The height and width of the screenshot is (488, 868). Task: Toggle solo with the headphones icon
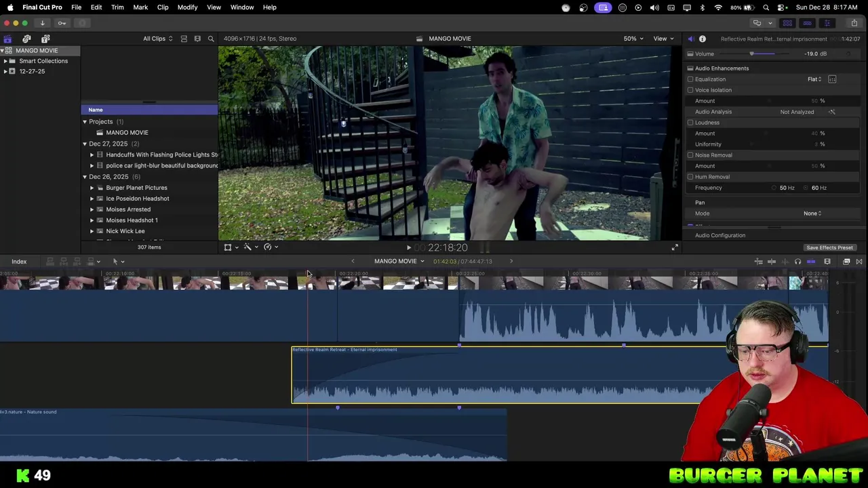(x=797, y=262)
